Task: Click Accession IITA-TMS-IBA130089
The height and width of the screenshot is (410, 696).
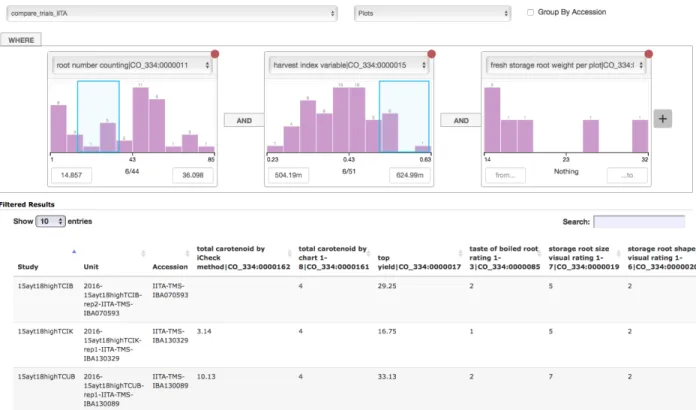Action: [x=170, y=381]
